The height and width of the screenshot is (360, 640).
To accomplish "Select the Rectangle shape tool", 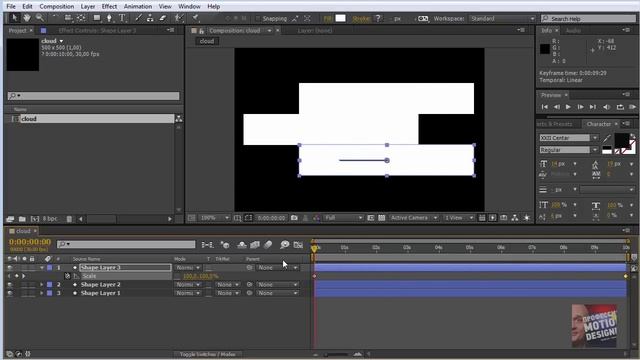I will click(x=97, y=18).
